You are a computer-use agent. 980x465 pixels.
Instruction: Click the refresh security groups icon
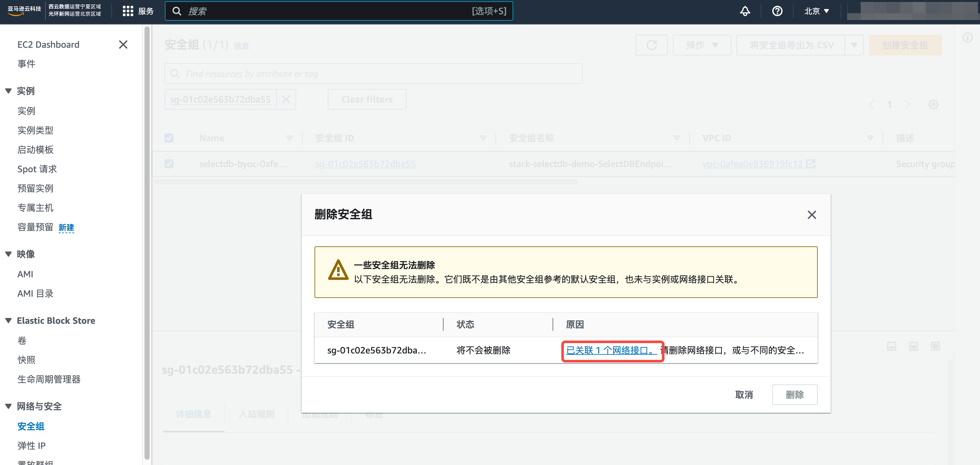[651, 45]
